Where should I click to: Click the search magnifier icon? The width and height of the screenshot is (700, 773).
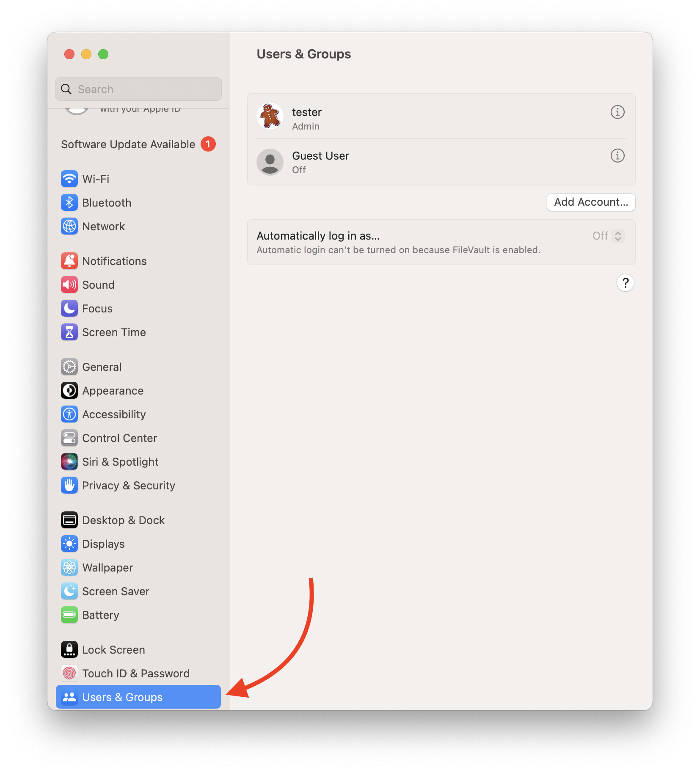(x=66, y=89)
